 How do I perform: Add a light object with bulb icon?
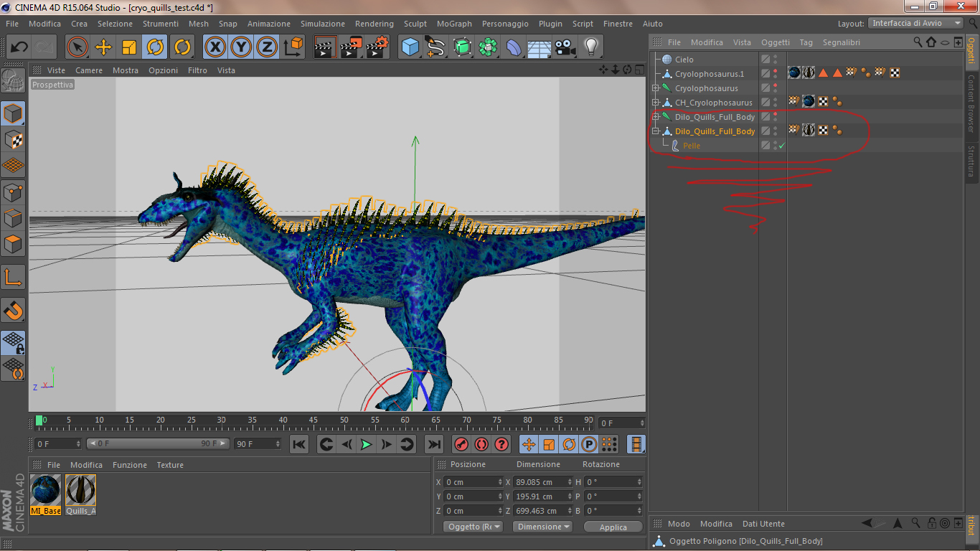(590, 47)
